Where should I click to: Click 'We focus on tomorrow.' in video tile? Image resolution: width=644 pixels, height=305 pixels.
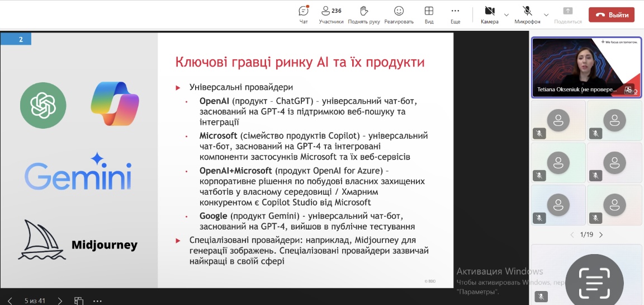(621, 42)
